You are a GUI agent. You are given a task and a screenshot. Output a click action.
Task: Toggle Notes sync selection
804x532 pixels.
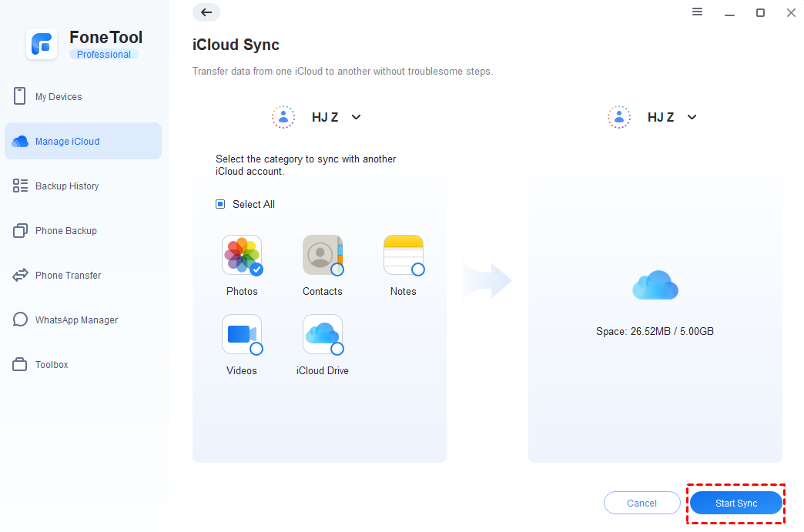pos(403,255)
